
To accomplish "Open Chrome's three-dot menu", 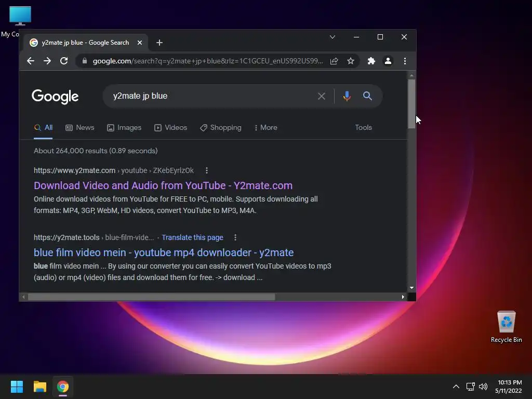I will click(405, 61).
